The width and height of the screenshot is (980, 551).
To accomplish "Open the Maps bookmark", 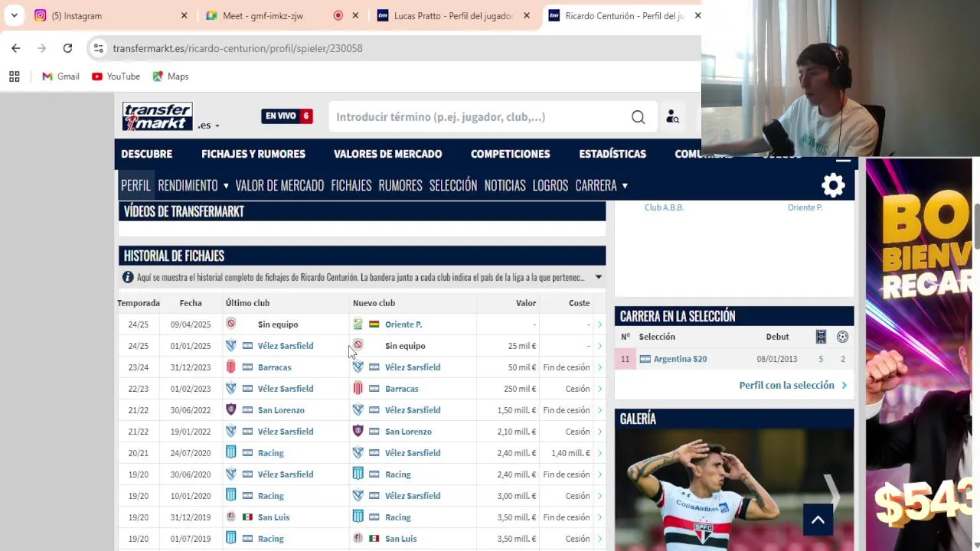I will 170,77.
